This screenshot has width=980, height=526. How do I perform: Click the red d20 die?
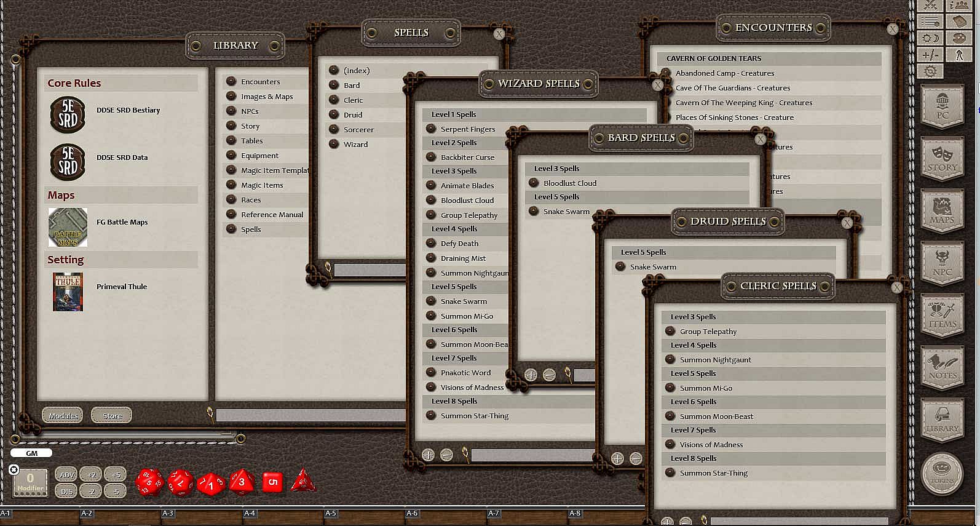149,482
